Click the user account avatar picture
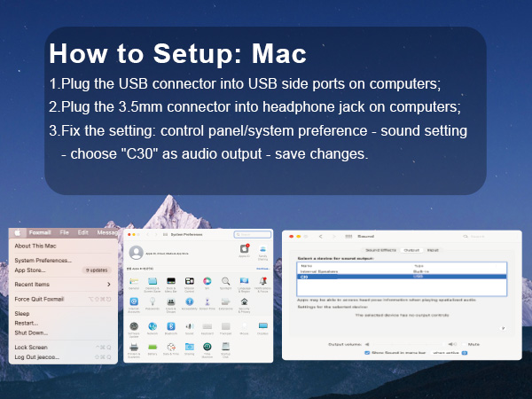Viewport: 532px width, 399px height. (x=136, y=253)
